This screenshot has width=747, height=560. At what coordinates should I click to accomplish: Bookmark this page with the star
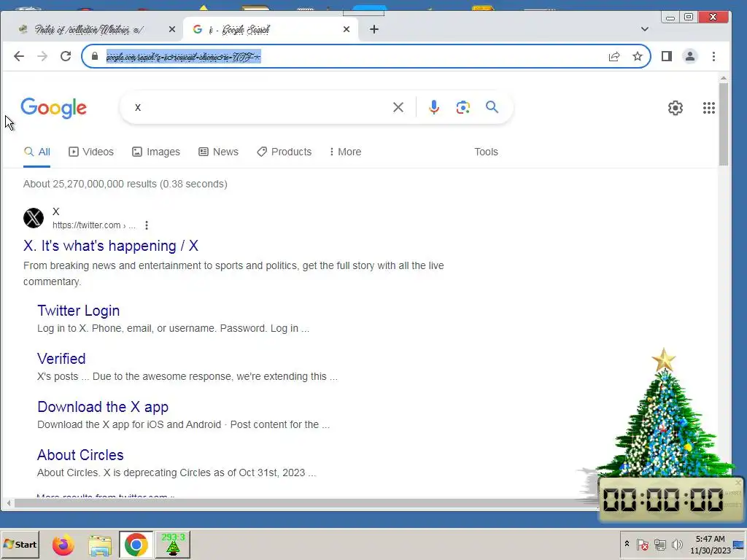638,57
